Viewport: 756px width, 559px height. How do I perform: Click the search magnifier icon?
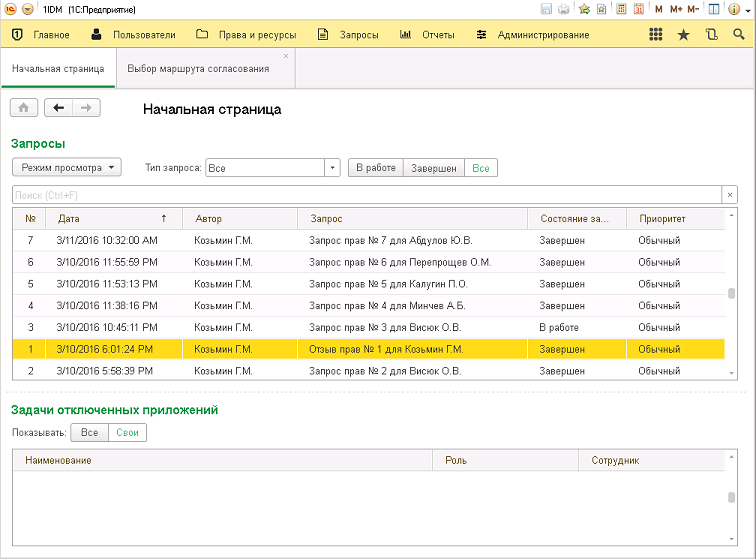[738, 35]
